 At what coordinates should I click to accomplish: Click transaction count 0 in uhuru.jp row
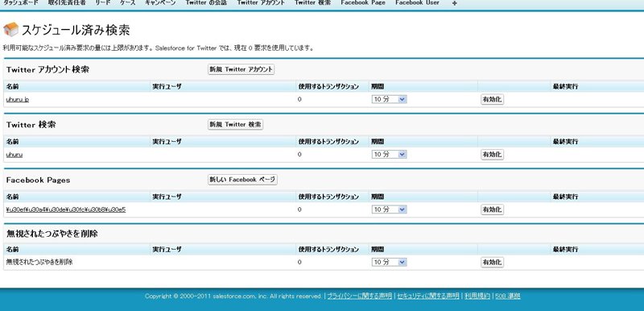click(x=299, y=99)
